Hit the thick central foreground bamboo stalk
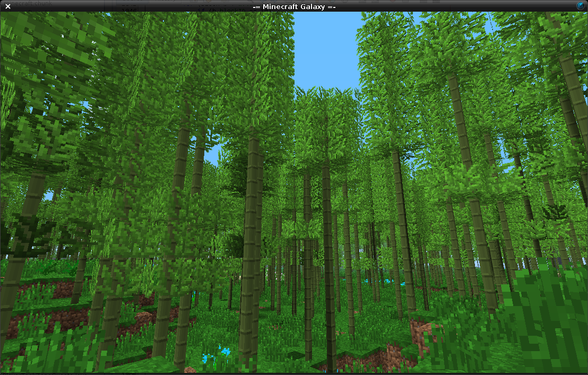 coord(249,239)
